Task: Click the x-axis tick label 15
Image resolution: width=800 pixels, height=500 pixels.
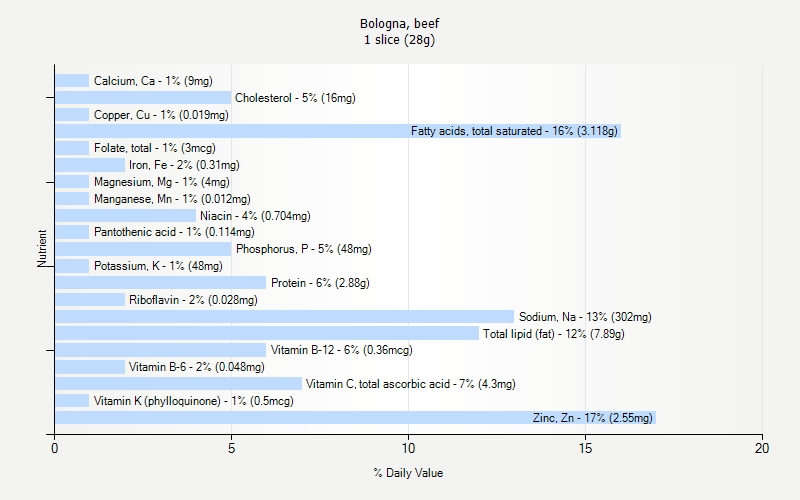Action: [x=585, y=448]
